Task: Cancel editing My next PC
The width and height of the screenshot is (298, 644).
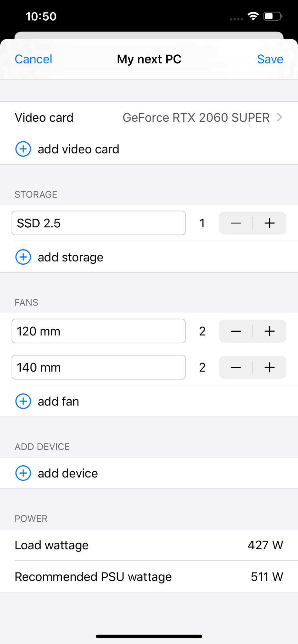Action: 34,59
